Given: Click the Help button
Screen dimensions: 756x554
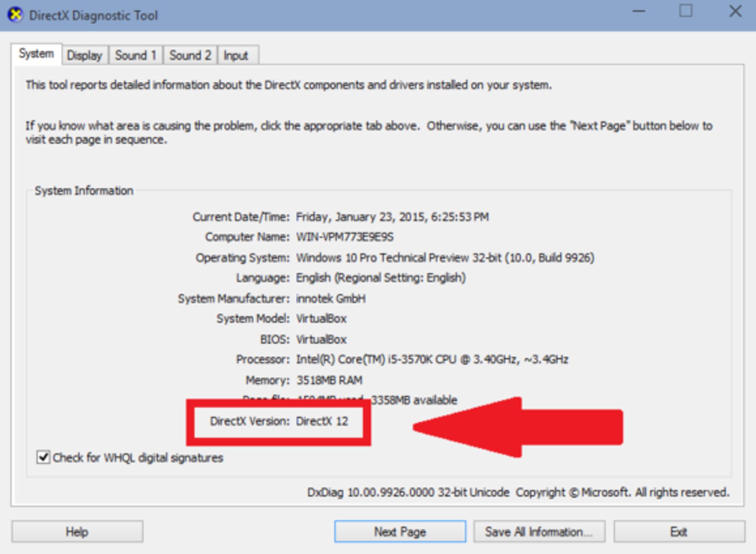Looking at the screenshot, I should click(x=77, y=532).
